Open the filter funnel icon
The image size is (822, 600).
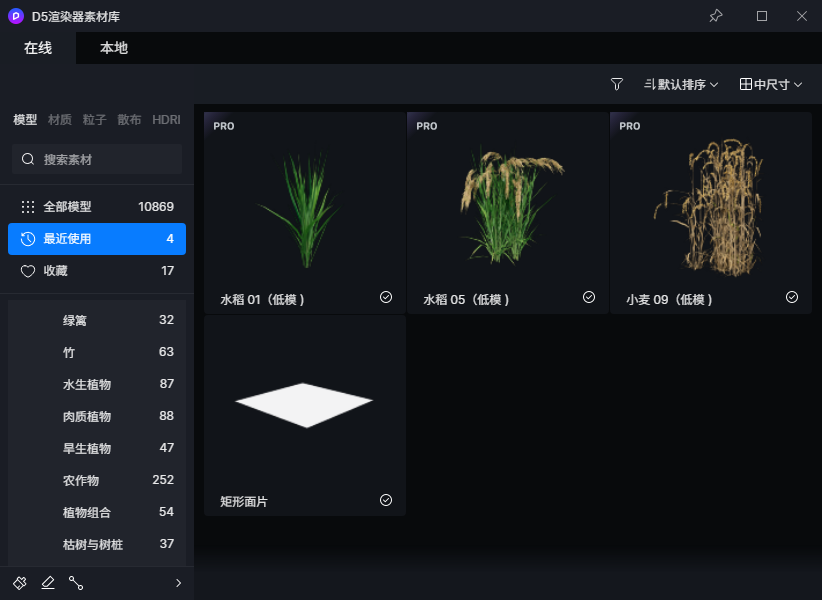pos(616,84)
